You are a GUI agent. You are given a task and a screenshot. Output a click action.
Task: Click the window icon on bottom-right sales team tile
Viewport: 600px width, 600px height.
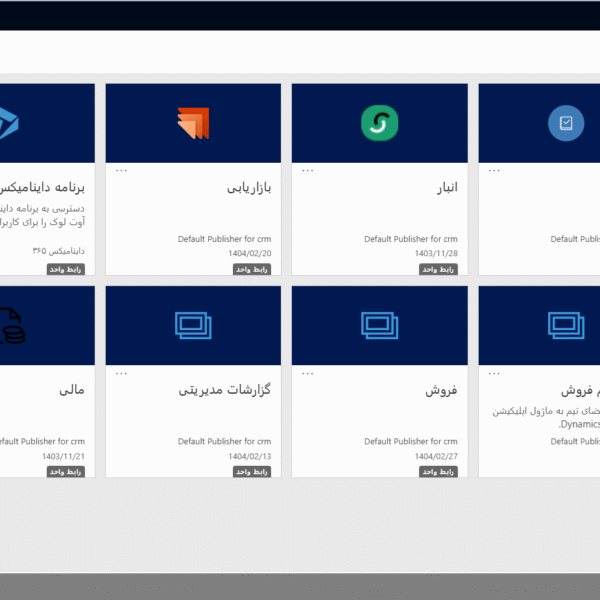click(566, 324)
